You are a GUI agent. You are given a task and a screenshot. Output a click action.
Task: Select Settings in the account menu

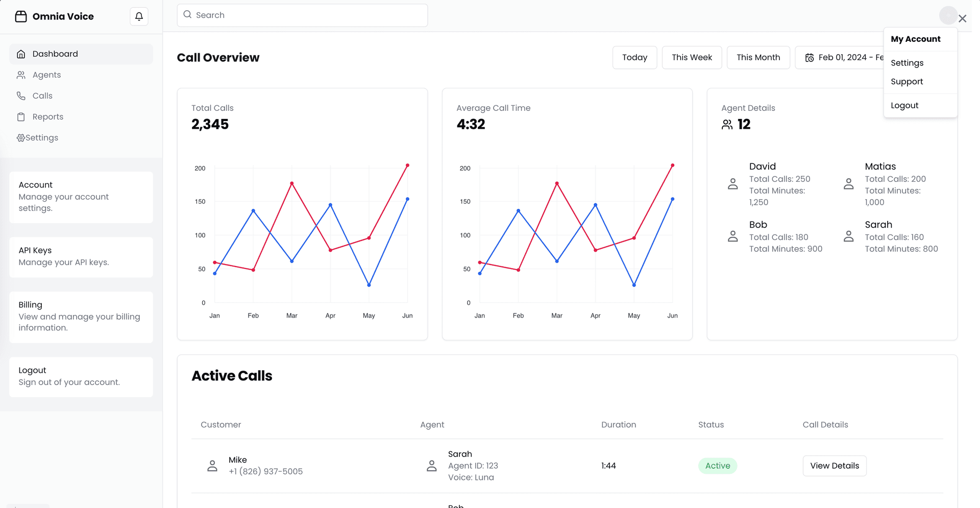pos(920,63)
